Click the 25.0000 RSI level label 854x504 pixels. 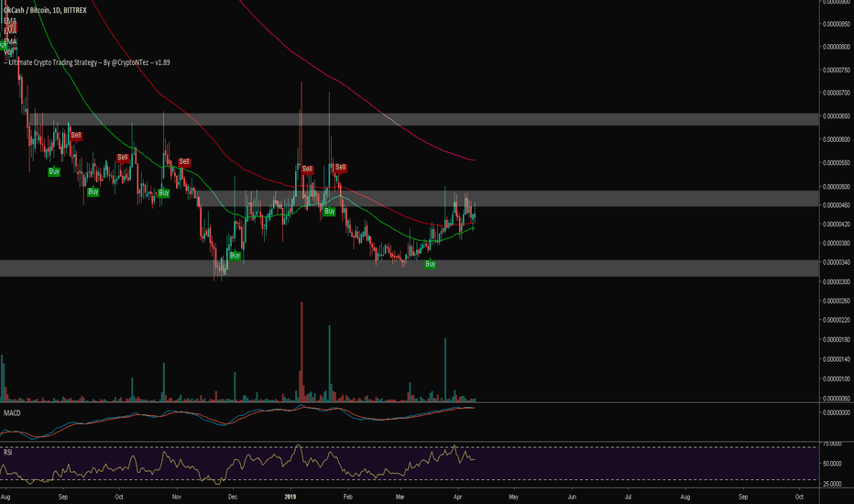pyautogui.click(x=832, y=484)
